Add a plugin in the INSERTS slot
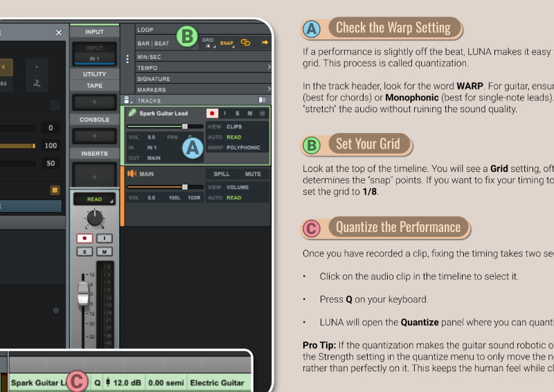 (94, 177)
